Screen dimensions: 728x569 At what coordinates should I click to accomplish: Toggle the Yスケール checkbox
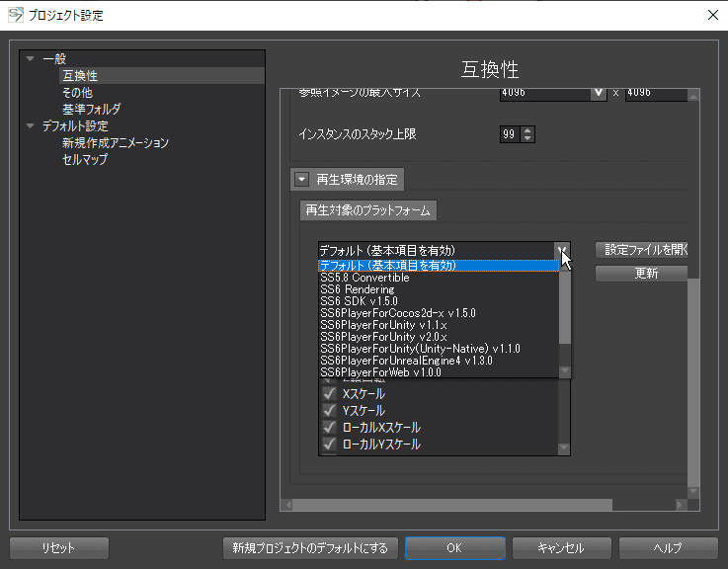point(329,411)
